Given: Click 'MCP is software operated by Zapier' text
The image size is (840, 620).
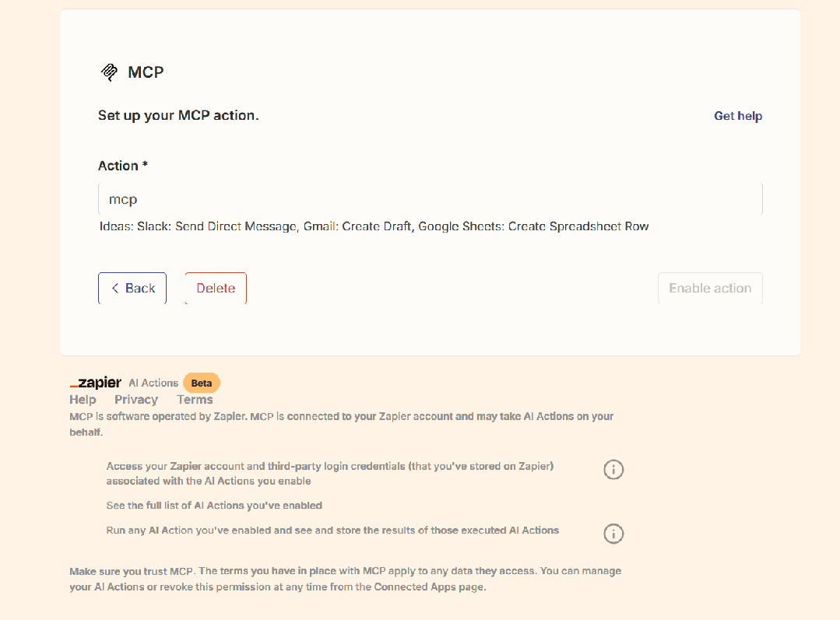Looking at the screenshot, I should click(341, 424).
